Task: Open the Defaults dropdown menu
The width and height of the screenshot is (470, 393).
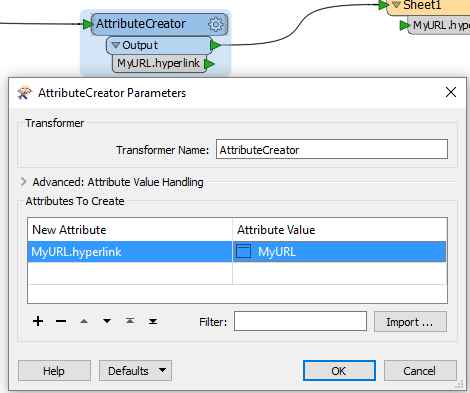Action: 135,370
